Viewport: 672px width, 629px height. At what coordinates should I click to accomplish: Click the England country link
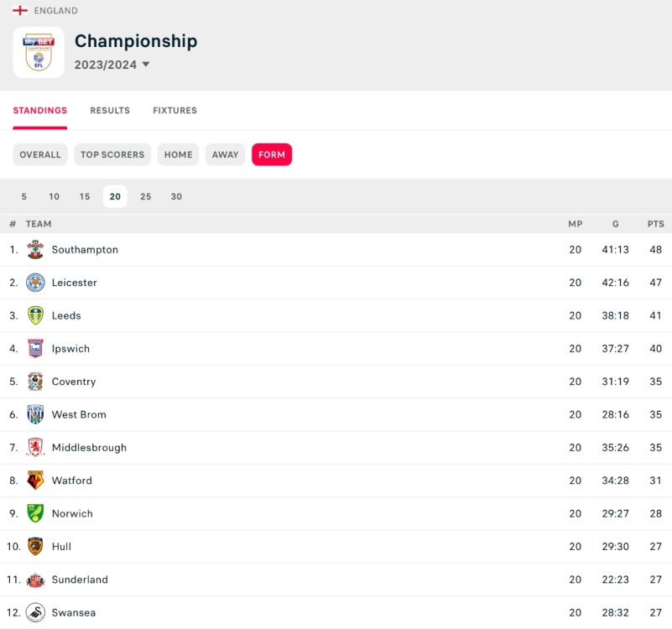(x=55, y=11)
